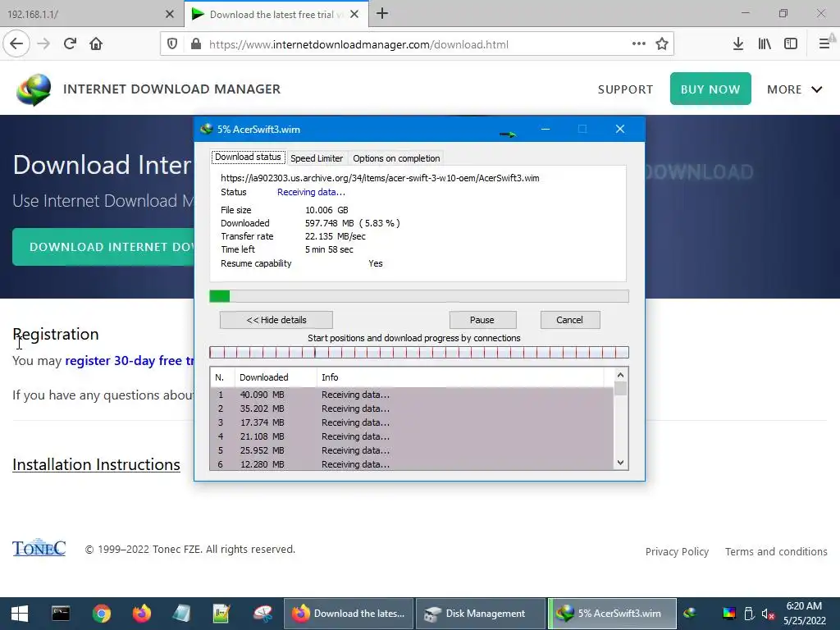Click the USB safely remove tray icon

[749, 614]
